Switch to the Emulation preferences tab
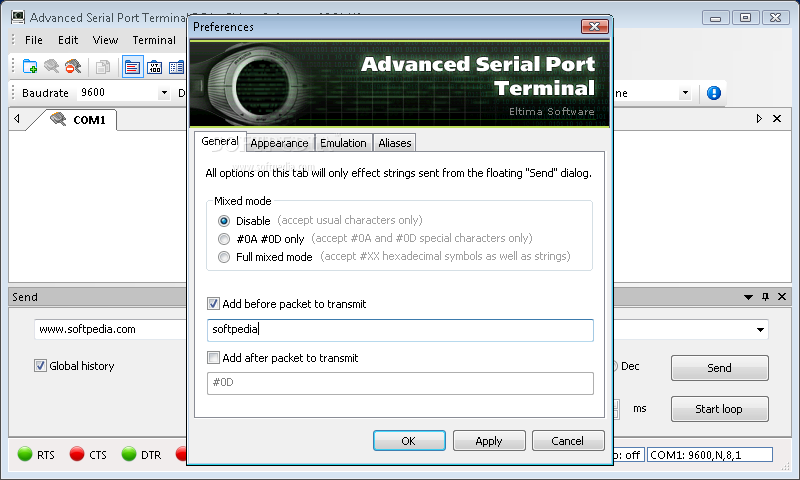The image size is (800, 480). coord(343,143)
